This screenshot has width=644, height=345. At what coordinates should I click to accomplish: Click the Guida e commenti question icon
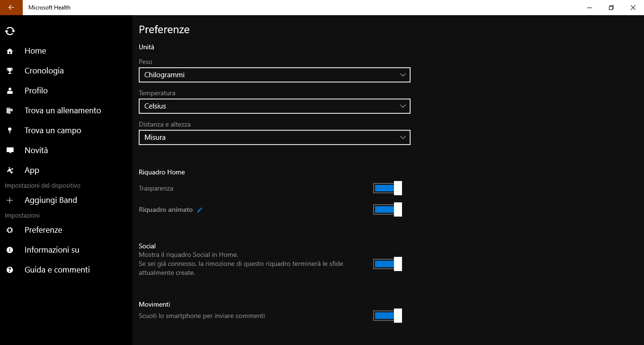[10, 270]
